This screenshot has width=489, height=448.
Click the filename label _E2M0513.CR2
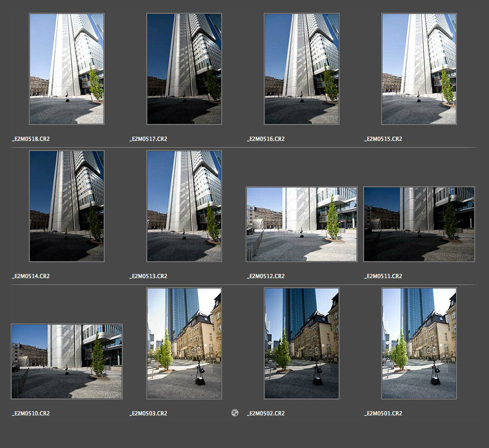pyautogui.click(x=149, y=276)
